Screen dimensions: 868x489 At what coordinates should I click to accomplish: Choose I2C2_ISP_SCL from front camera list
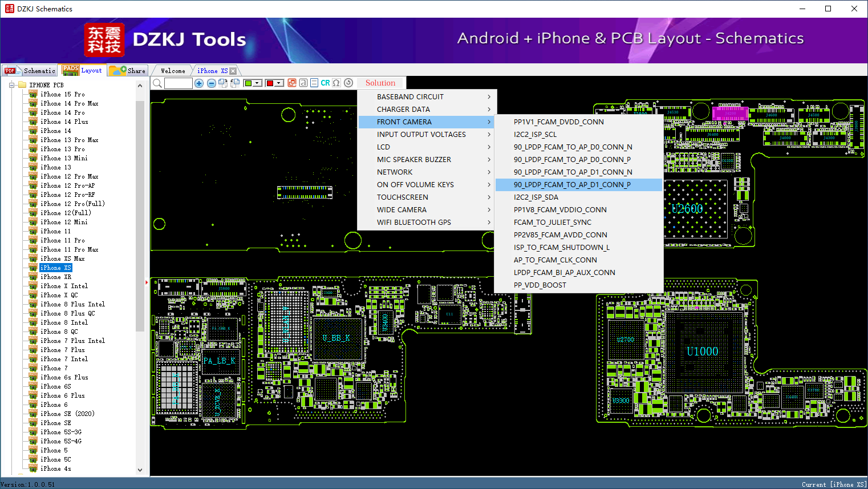pyautogui.click(x=579, y=135)
